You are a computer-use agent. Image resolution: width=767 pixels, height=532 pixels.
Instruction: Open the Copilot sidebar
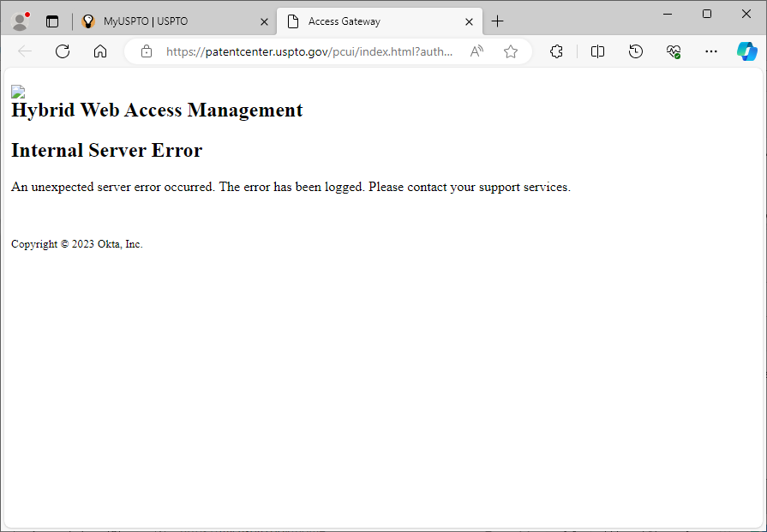click(746, 51)
